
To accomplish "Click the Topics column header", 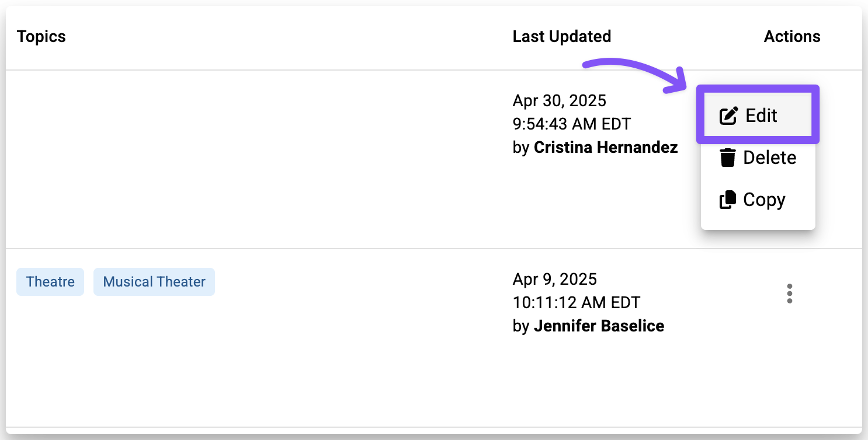I will (41, 37).
